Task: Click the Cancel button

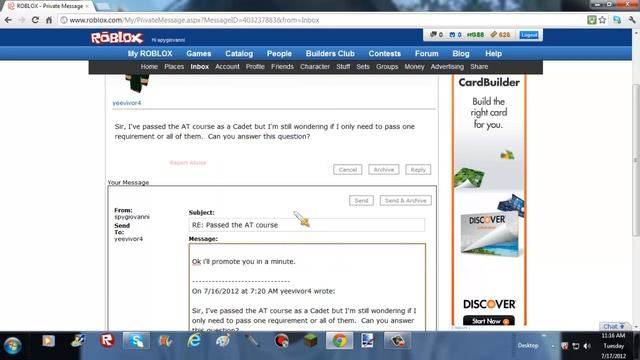Action: (x=348, y=169)
